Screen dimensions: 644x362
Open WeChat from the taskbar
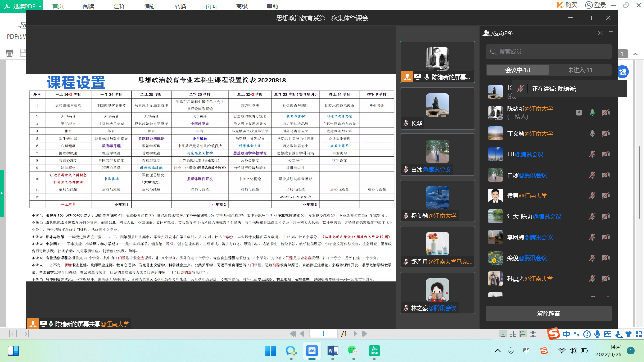pos(352,351)
